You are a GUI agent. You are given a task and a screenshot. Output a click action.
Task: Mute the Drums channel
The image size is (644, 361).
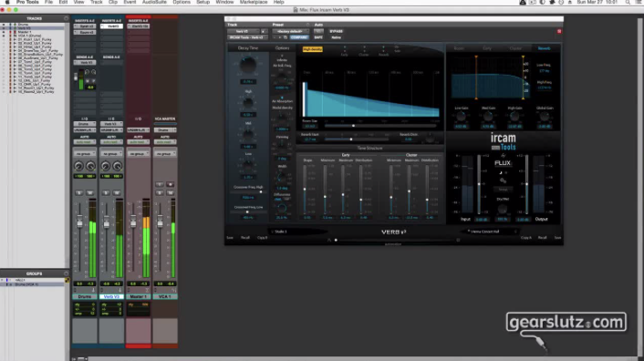[90, 193]
